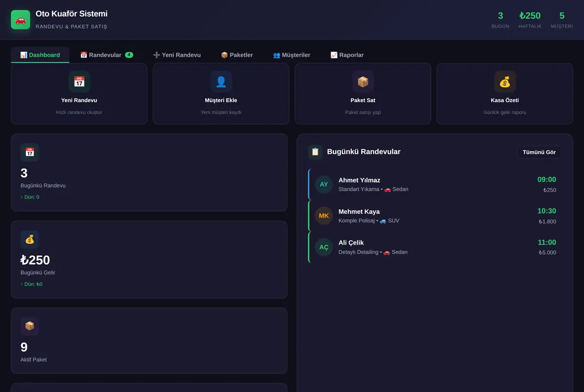Click the box icon on Paket Sat card
This screenshot has height=392, width=584.
tap(363, 82)
